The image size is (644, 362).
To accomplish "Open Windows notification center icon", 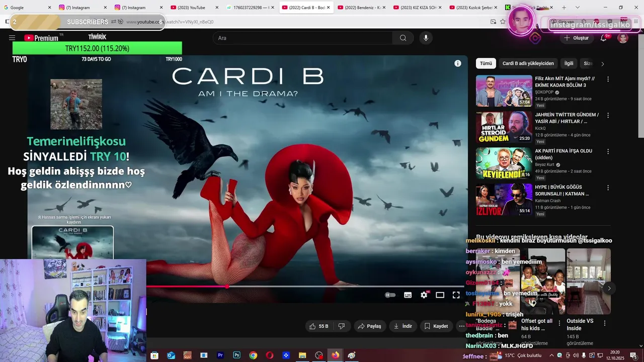I will pyautogui.click(x=633, y=355).
